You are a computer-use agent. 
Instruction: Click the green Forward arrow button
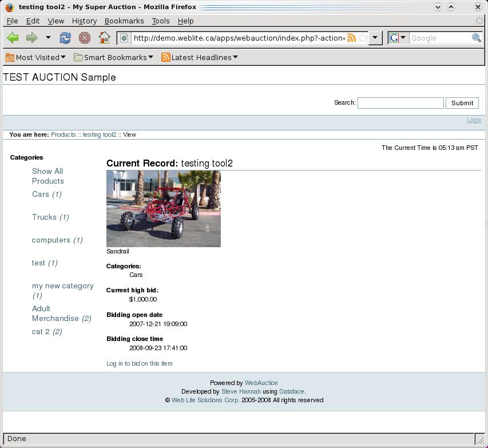(31, 38)
